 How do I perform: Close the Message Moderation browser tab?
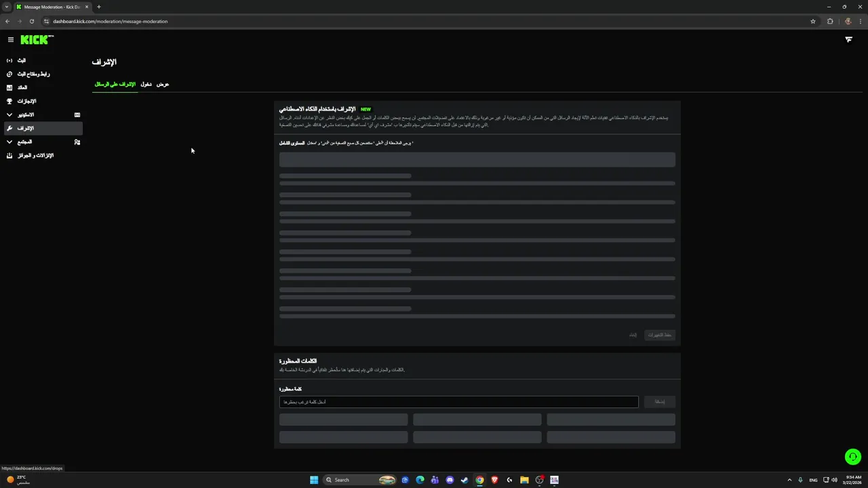click(x=87, y=7)
